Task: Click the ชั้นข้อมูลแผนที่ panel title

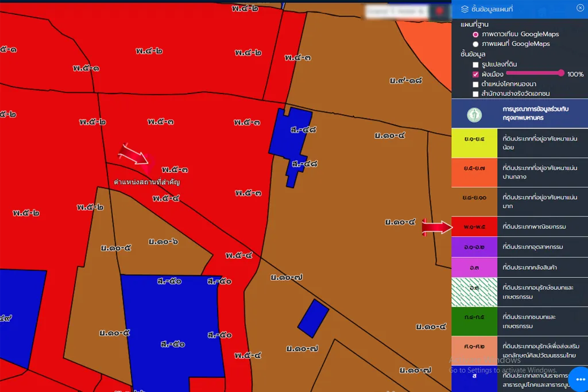Action: pos(492,9)
